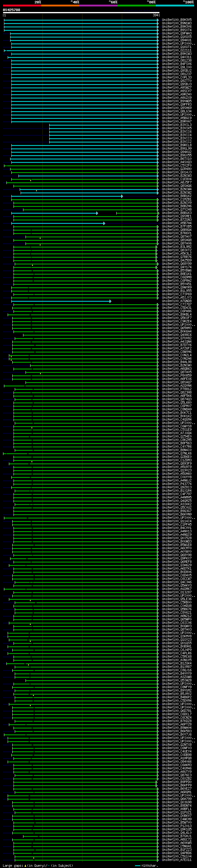The height and width of the screenshot is (868, 197).
Task: Click the UniRef100_Q9FFR3 label
Action: pos(177,104)
